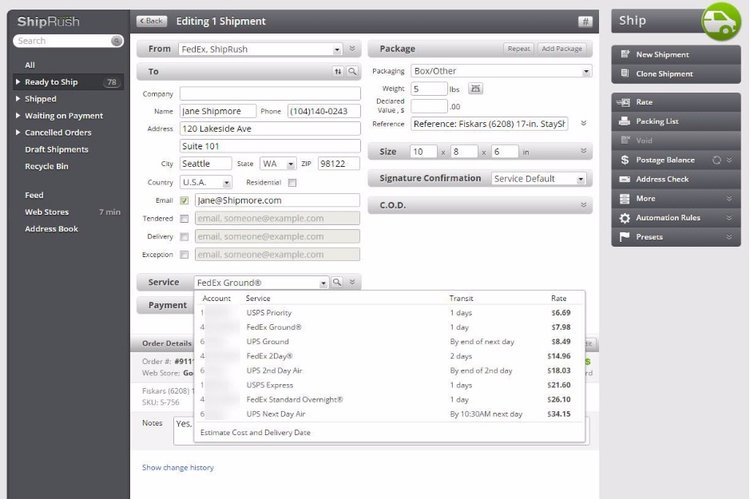Image resolution: width=750 pixels, height=499 pixels.
Task: Select UPS Ground service at $8.49
Action: (x=389, y=342)
